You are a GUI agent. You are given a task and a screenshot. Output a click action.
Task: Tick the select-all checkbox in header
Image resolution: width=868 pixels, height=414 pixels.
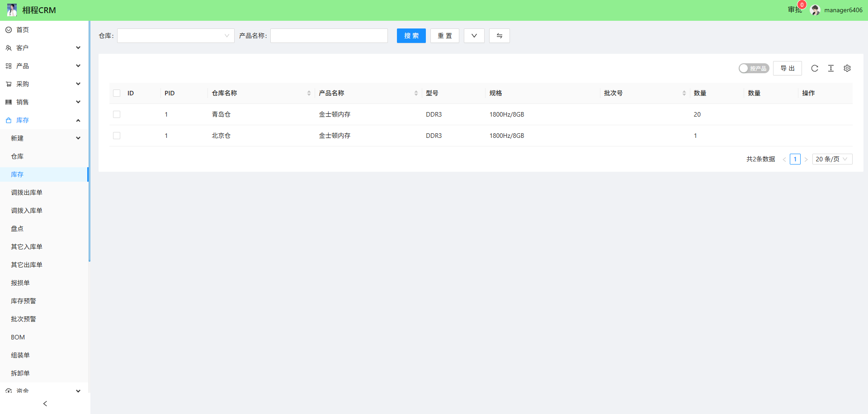[x=117, y=93]
